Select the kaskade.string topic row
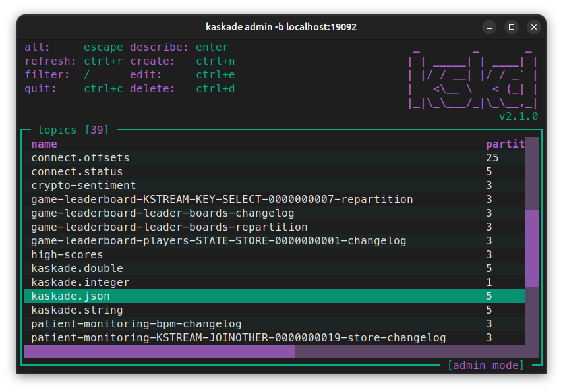Screen dimensions: 563x392 pos(275,310)
